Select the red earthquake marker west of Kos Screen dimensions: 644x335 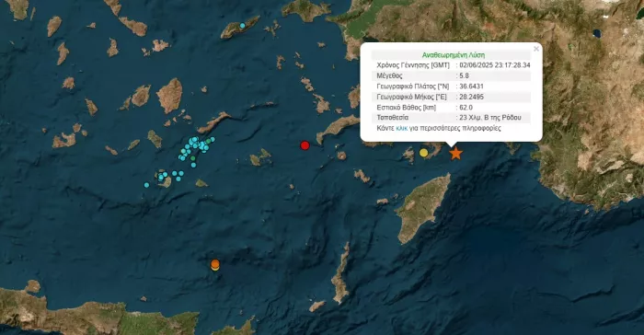305,145
